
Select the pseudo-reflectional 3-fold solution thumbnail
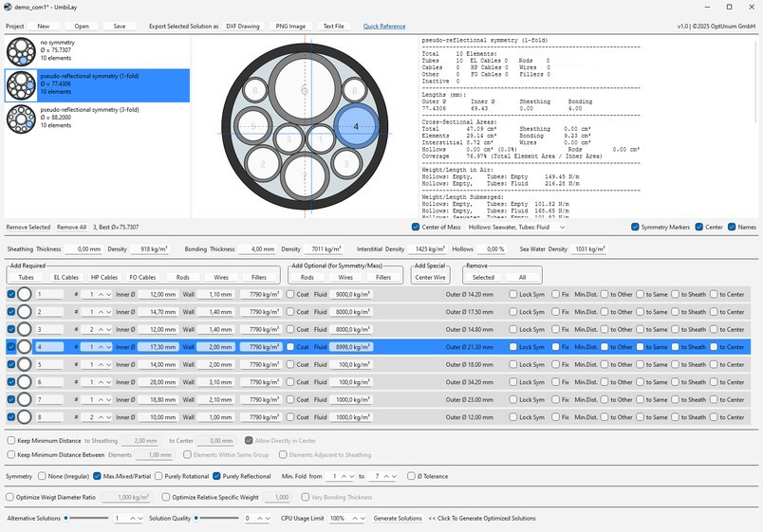pos(20,118)
